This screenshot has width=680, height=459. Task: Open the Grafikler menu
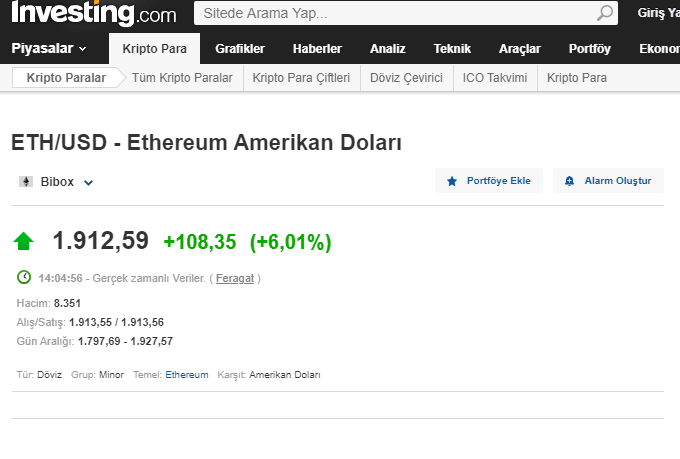click(240, 48)
